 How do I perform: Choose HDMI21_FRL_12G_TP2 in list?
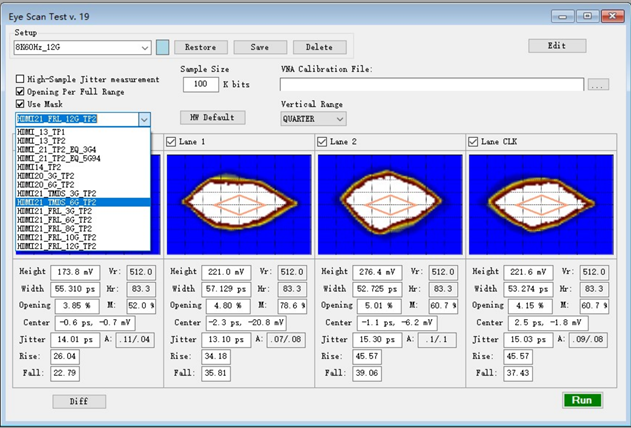(x=83, y=246)
